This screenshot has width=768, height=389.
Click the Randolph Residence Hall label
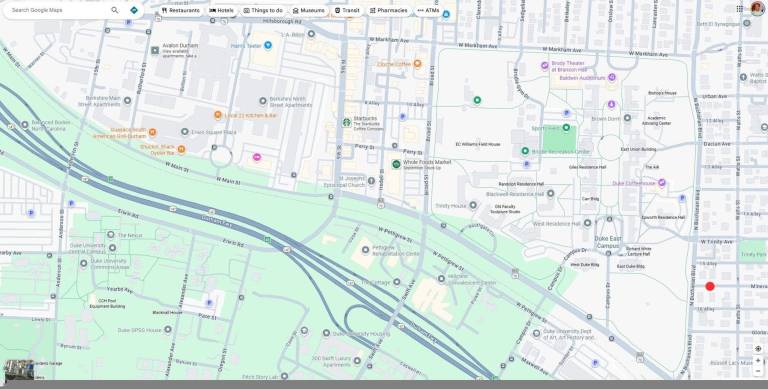[x=521, y=184]
